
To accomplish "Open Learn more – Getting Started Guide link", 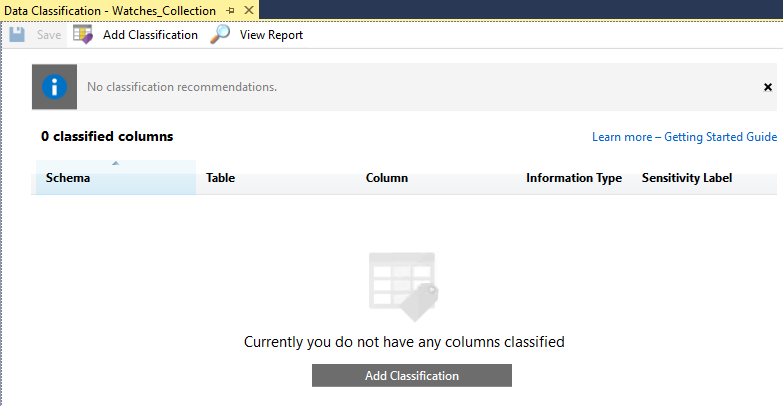I will pyautogui.click(x=684, y=137).
